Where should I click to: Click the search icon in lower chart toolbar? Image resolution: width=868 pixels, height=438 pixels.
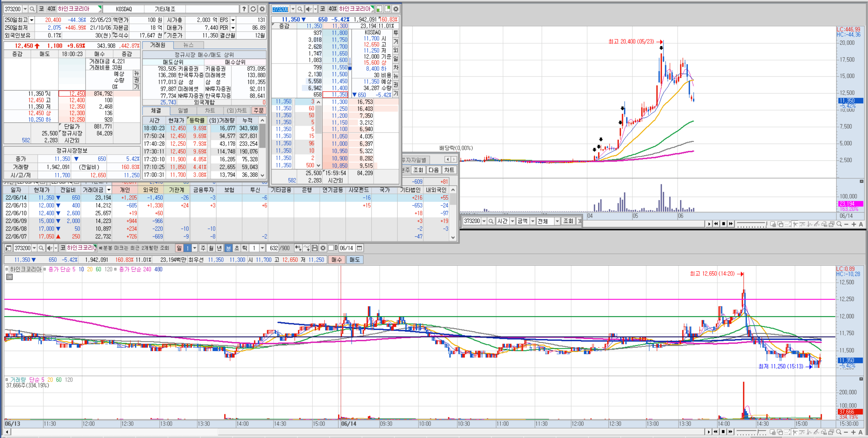[x=41, y=248]
